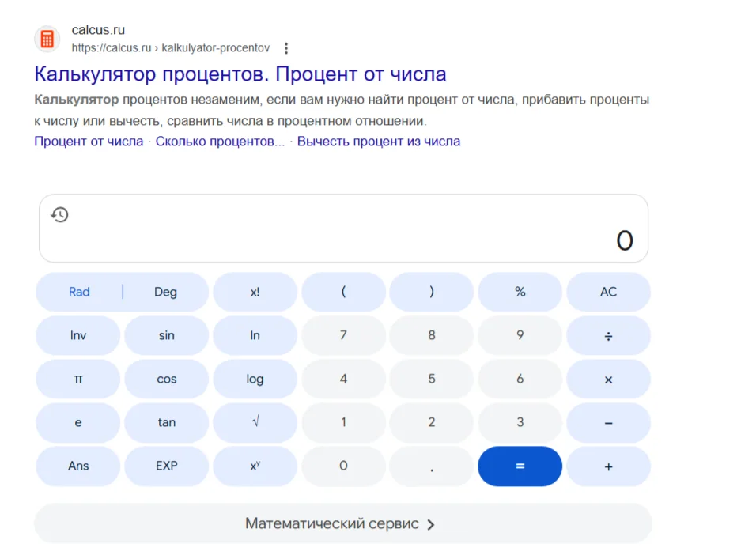
Task: Click the x to the power y key
Action: pyautogui.click(x=255, y=466)
